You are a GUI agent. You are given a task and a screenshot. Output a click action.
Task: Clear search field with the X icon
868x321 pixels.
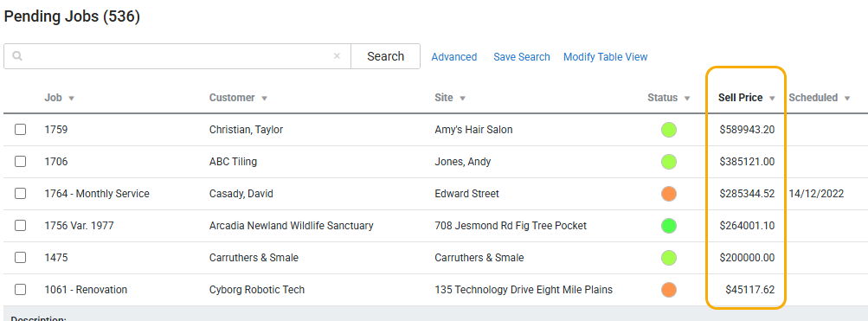(x=337, y=56)
